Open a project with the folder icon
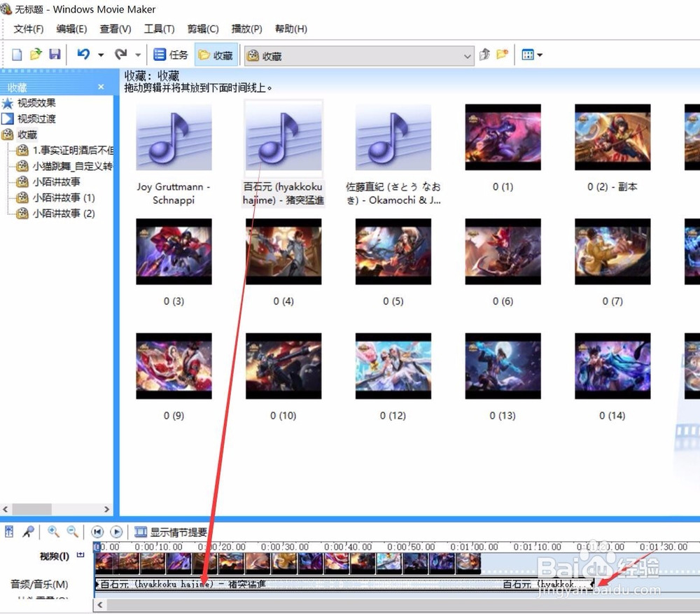The image size is (700, 614). pyautogui.click(x=36, y=55)
